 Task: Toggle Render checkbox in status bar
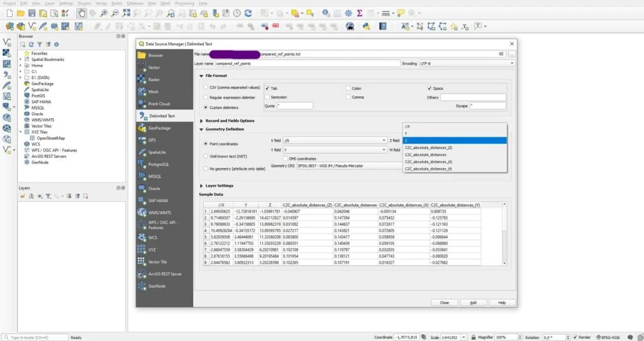coord(575,337)
